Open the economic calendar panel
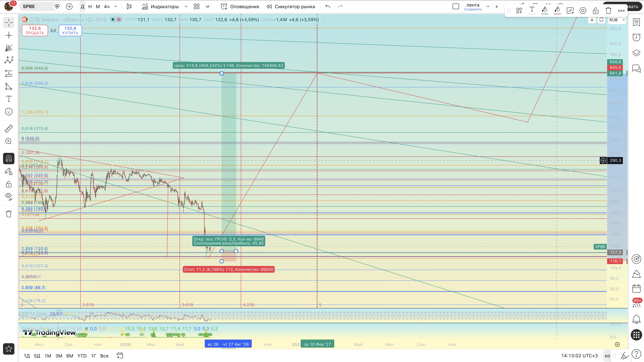 [636, 289]
